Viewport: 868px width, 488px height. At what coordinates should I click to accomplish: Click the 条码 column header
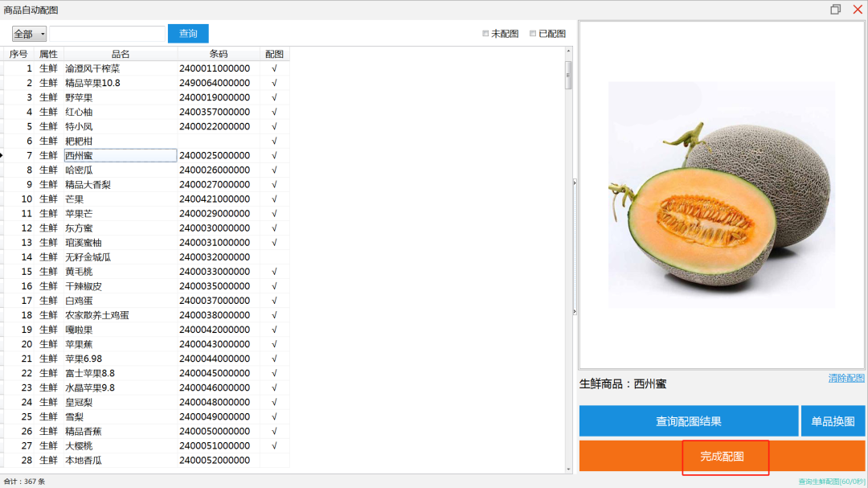click(x=218, y=54)
